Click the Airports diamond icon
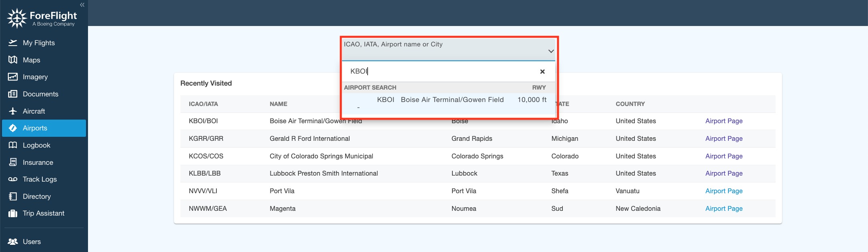The width and height of the screenshot is (868, 252). (x=13, y=128)
